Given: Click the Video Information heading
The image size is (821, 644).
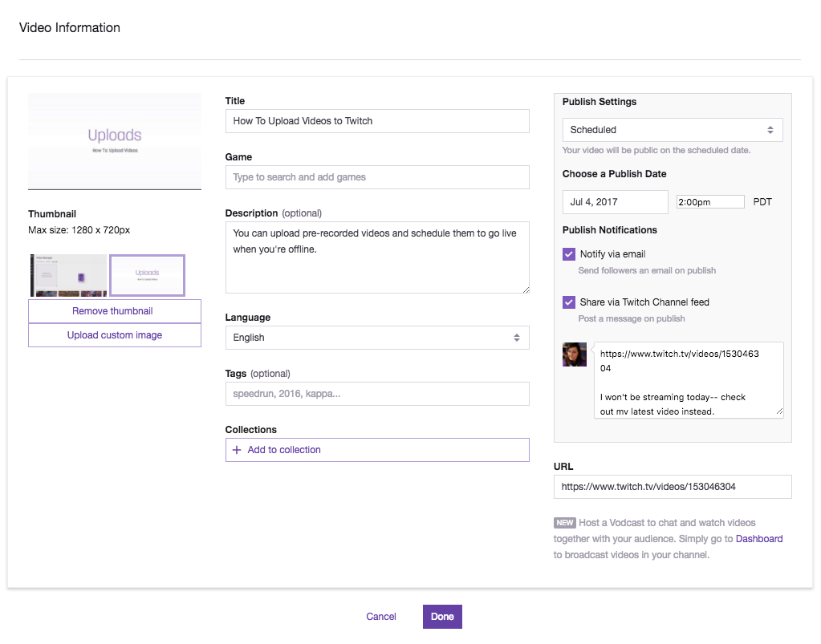Looking at the screenshot, I should [70, 28].
